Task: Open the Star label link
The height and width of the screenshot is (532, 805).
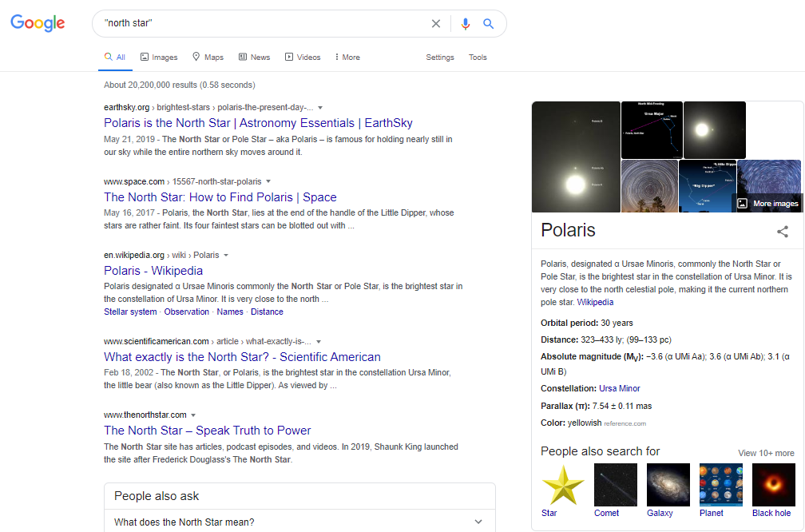Action: tap(549, 513)
